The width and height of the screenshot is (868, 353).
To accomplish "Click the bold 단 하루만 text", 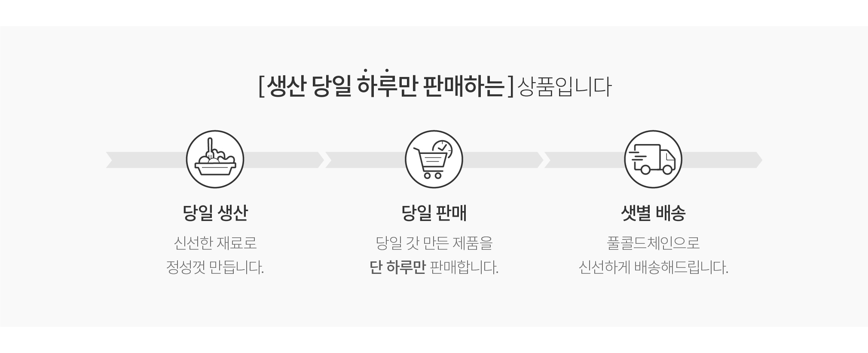I will point(397,267).
